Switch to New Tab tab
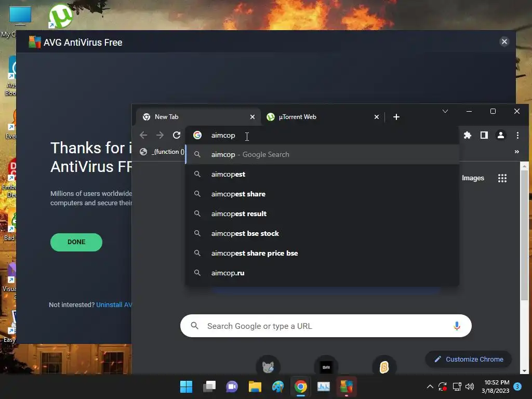 pos(198,117)
